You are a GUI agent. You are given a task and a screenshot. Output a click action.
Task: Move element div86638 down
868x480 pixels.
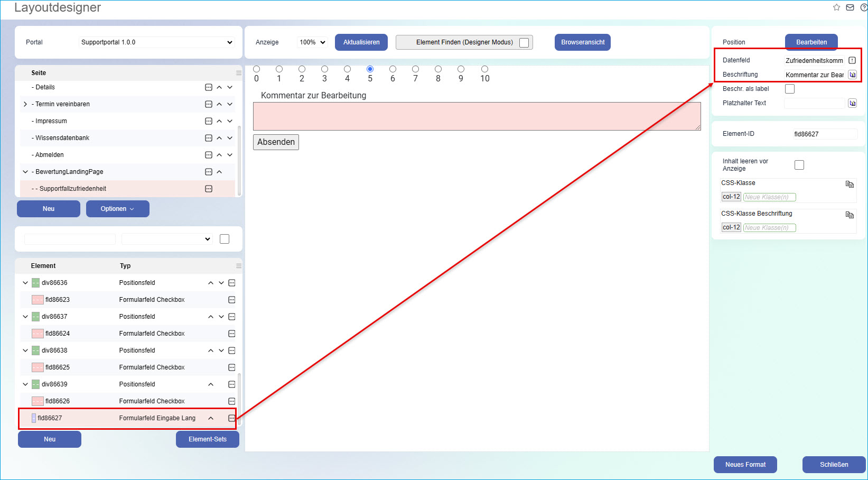221,350
